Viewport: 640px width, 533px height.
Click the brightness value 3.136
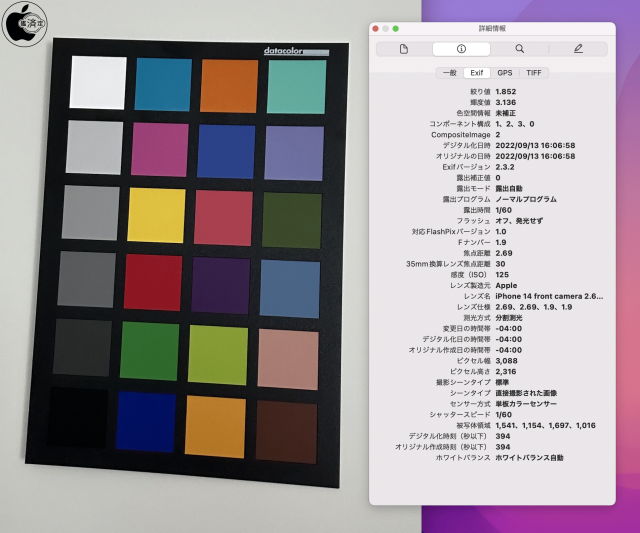coord(506,102)
